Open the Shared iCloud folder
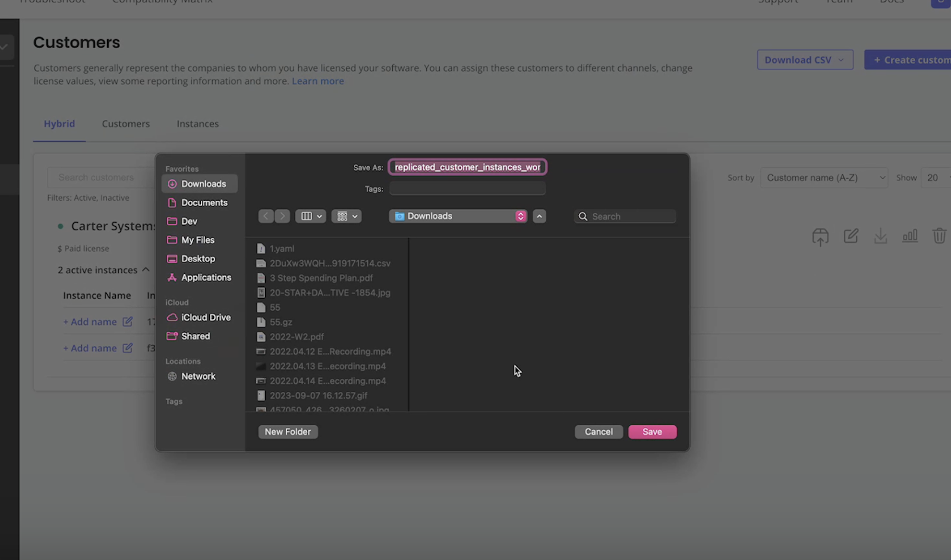The image size is (951, 560). (x=195, y=336)
